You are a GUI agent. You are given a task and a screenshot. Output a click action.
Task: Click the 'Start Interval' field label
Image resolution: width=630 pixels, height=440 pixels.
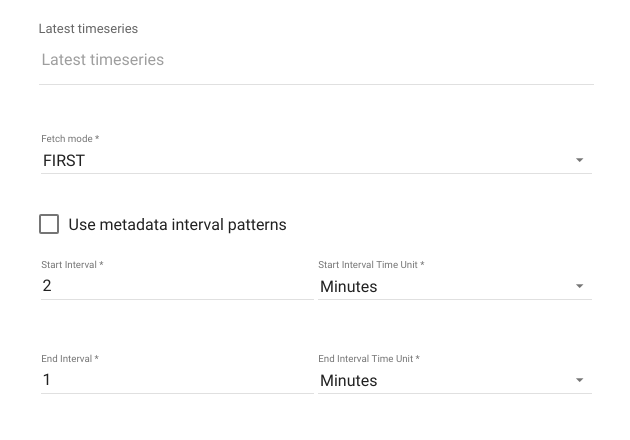pyautogui.click(x=69, y=265)
